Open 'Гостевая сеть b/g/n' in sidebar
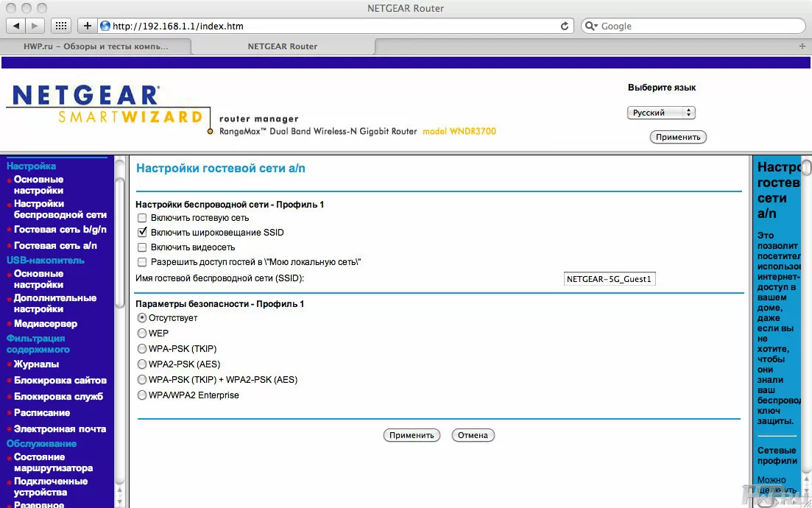The image size is (812, 508). [60, 230]
